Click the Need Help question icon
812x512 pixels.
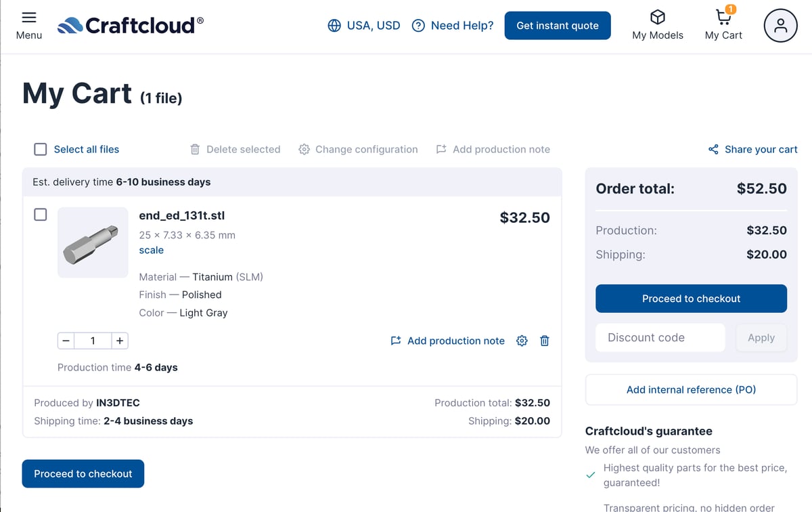point(418,26)
